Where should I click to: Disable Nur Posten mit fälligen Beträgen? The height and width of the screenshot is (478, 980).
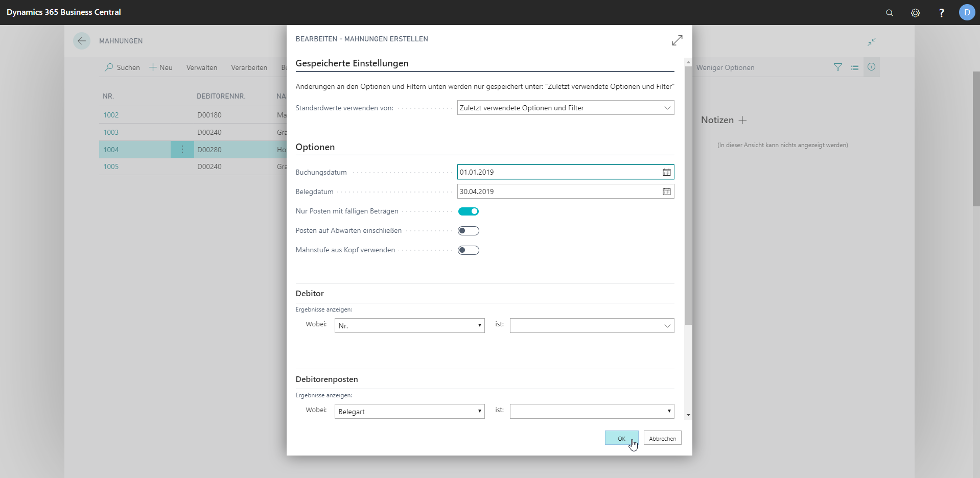click(x=469, y=211)
